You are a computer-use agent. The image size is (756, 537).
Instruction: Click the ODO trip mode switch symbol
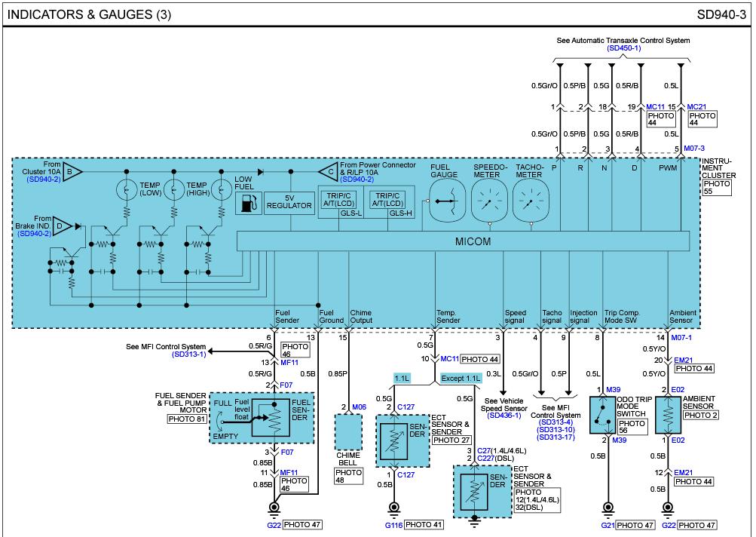click(x=603, y=415)
